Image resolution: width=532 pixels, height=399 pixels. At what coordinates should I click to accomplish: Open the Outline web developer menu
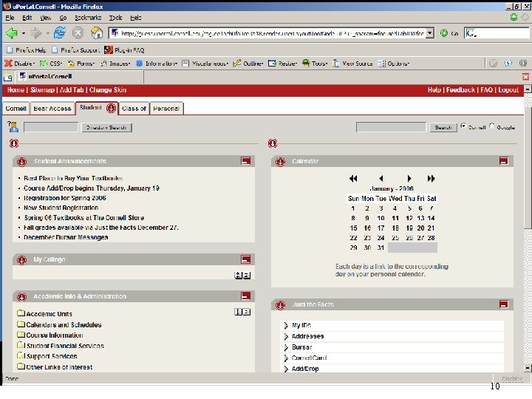[248, 64]
